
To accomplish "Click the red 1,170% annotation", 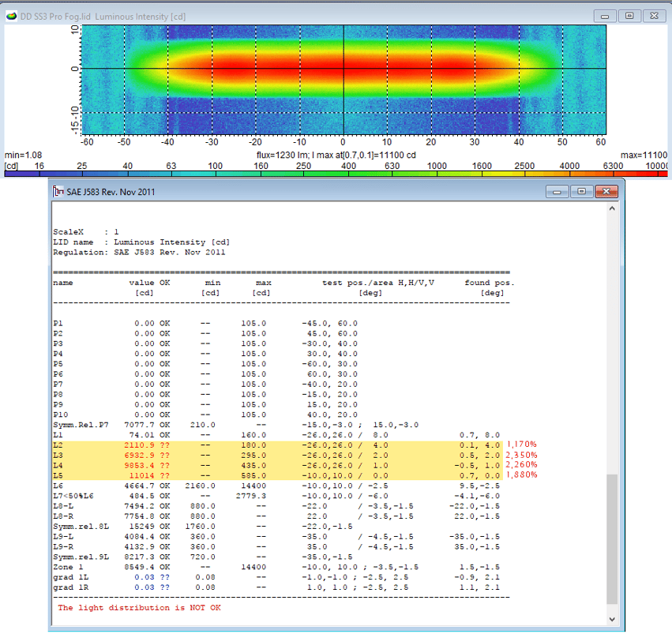I will tap(522, 445).
